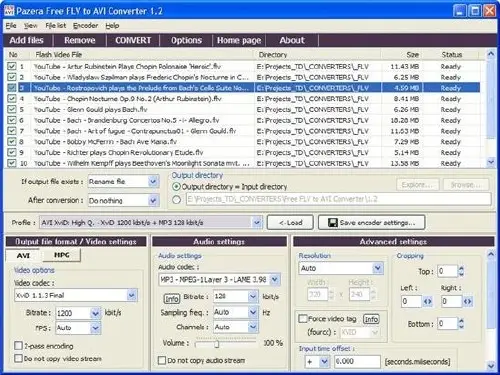Image resolution: width=500 pixels, height=375 pixels.
Task: Uncheck file 1 Artur Rubinstein Polonaise
Action: [x=12, y=66]
